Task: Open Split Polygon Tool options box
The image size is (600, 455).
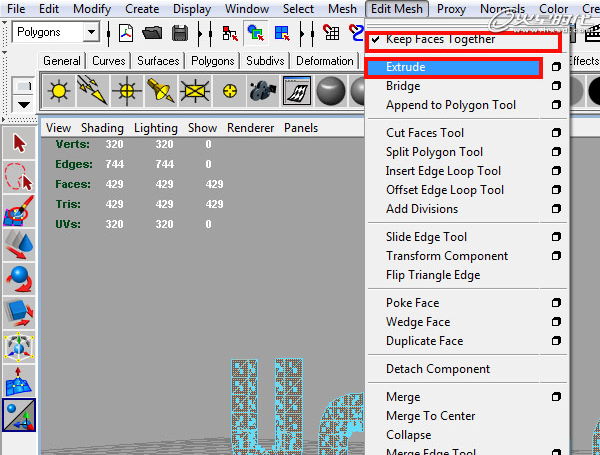Action: (x=556, y=152)
